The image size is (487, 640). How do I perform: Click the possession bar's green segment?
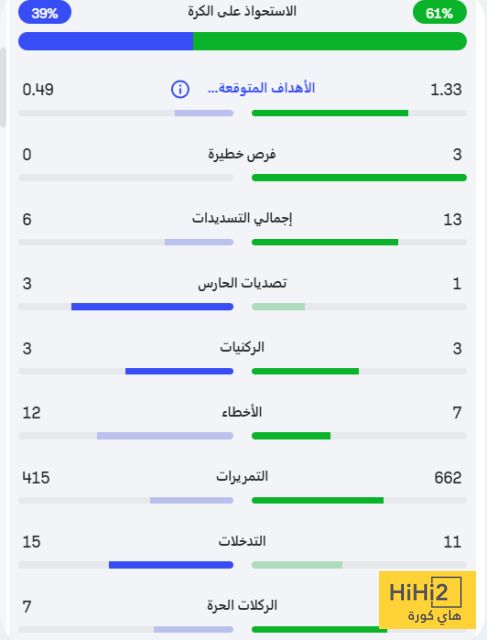[330, 41]
